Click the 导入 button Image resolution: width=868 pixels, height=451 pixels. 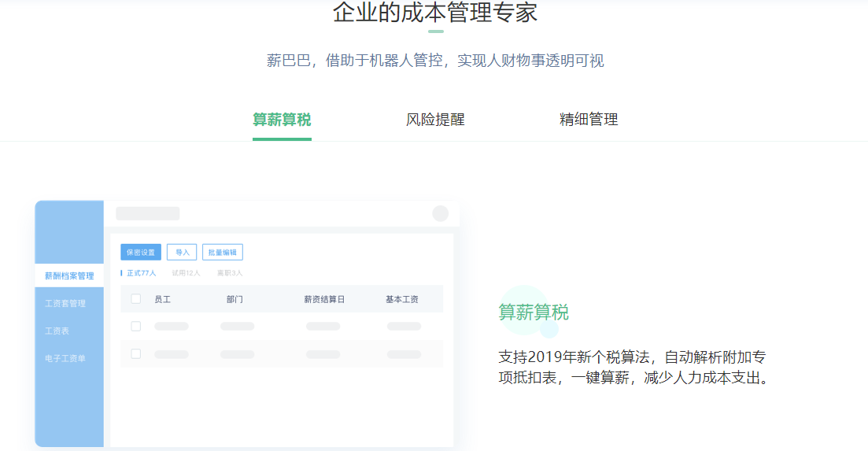coord(182,253)
